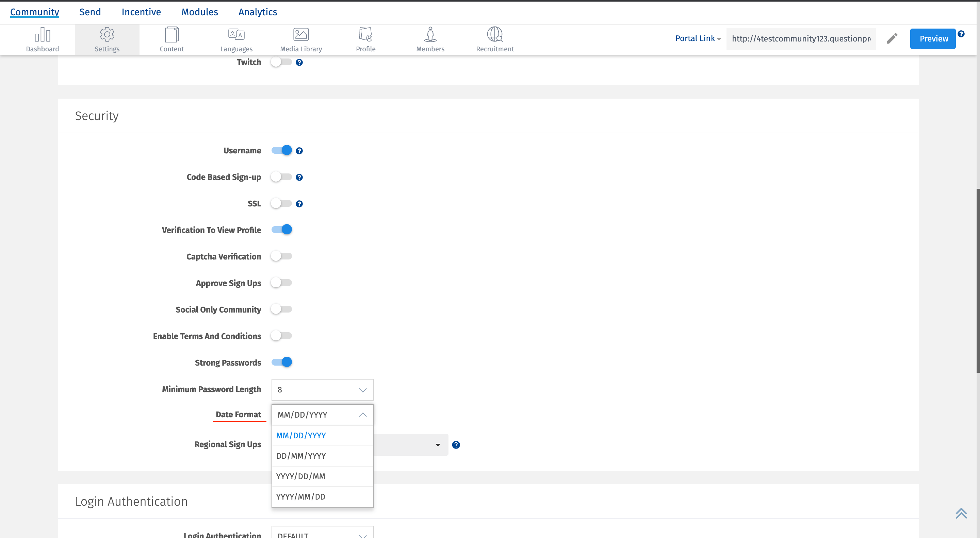980x538 pixels.
Task: Click the help icon next to SSL
Action: pyautogui.click(x=299, y=204)
